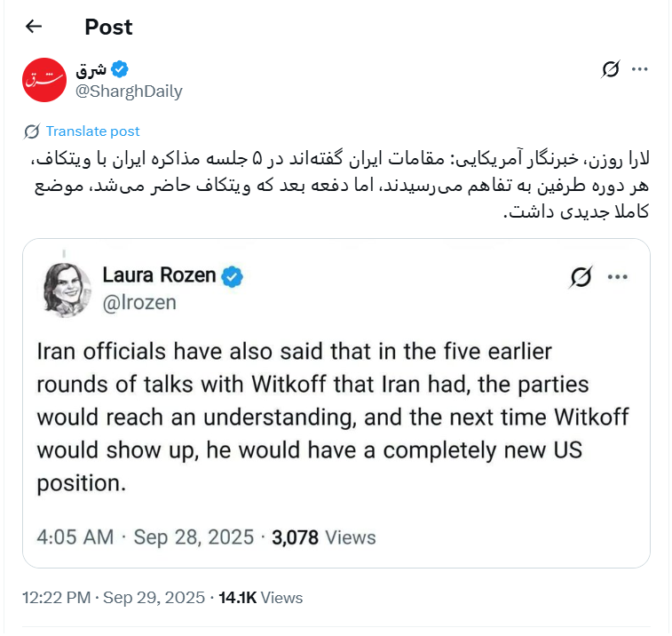Open the more options menu for Shargh's post
672x636 pixels.
pyautogui.click(x=639, y=69)
